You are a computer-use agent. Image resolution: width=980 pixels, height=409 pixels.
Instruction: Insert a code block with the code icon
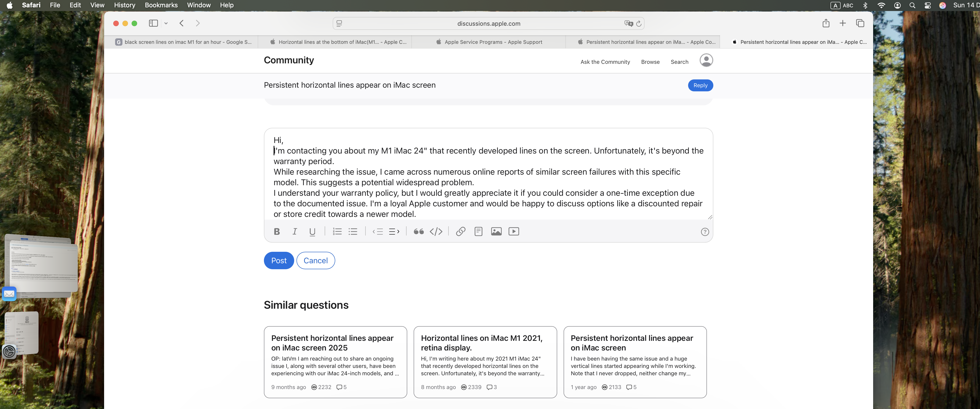coord(436,232)
